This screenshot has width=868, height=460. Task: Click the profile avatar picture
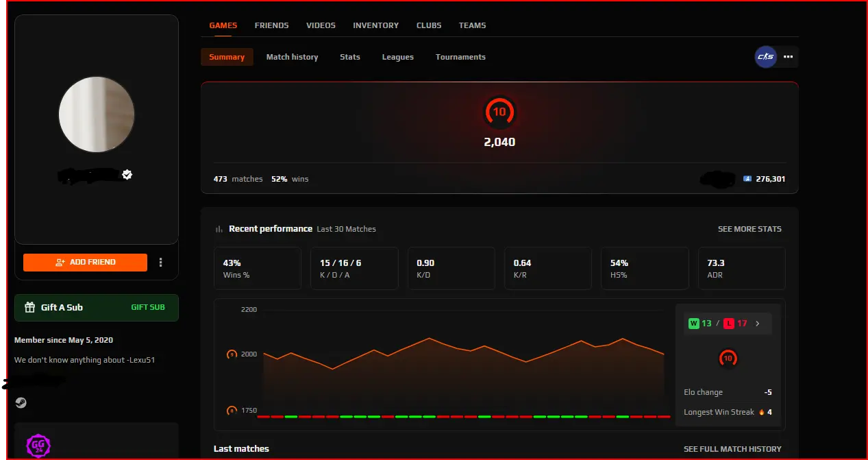point(97,114)
